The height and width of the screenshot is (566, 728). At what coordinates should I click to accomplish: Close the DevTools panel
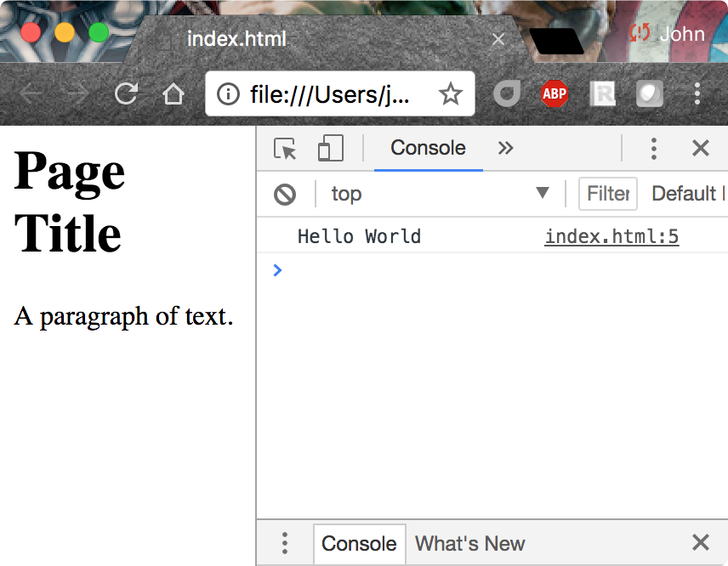click(x=700, y=149)
